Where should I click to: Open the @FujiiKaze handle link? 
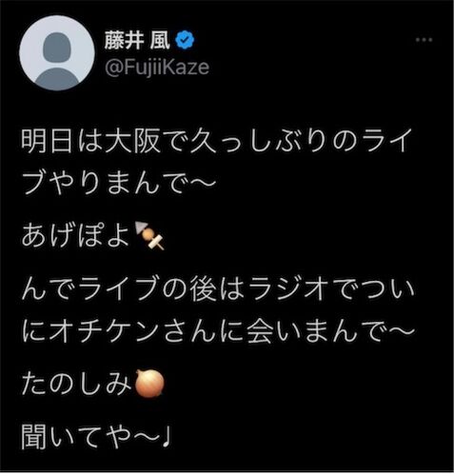(157, 67)
